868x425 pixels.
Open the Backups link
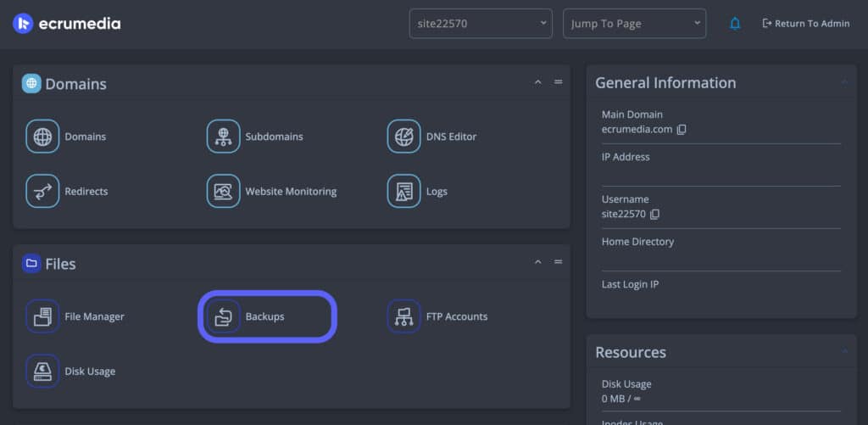(x=264, y=316)
